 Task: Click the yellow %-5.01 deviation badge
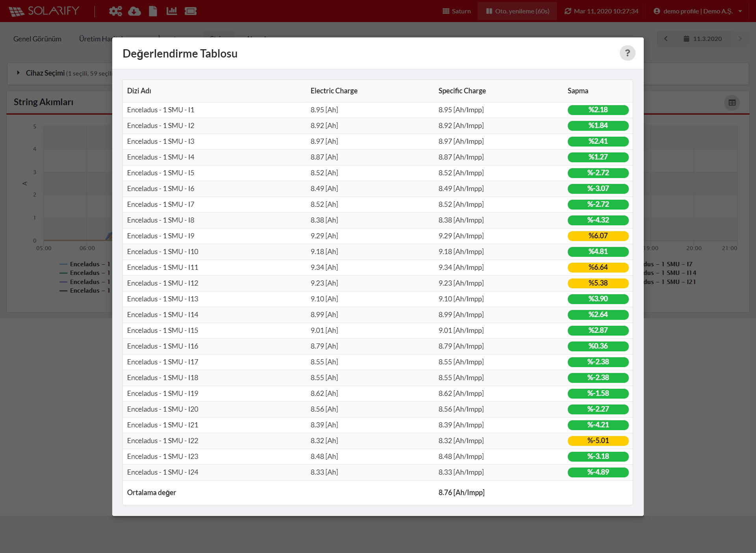[x=598, y=441]
